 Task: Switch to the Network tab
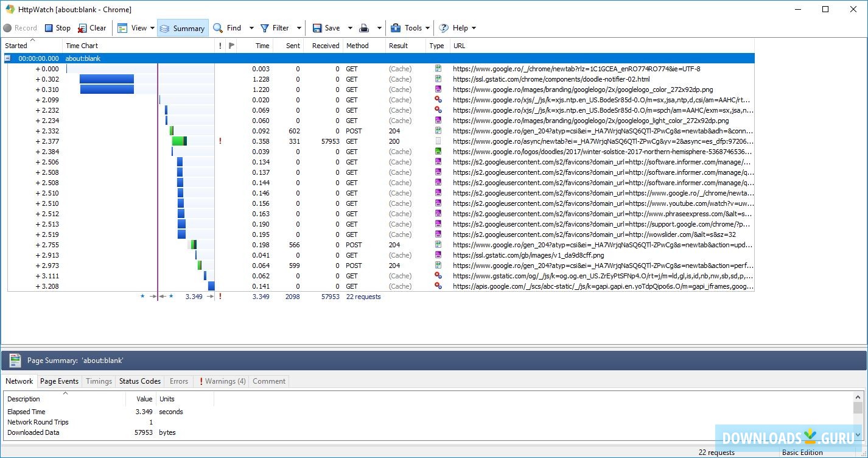point(19,381)
